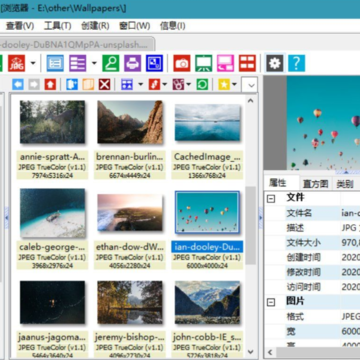This screenshot has width=360, height=360.
Task: Open dropdown arrow next to JPG icon
Action: (33, 63)
